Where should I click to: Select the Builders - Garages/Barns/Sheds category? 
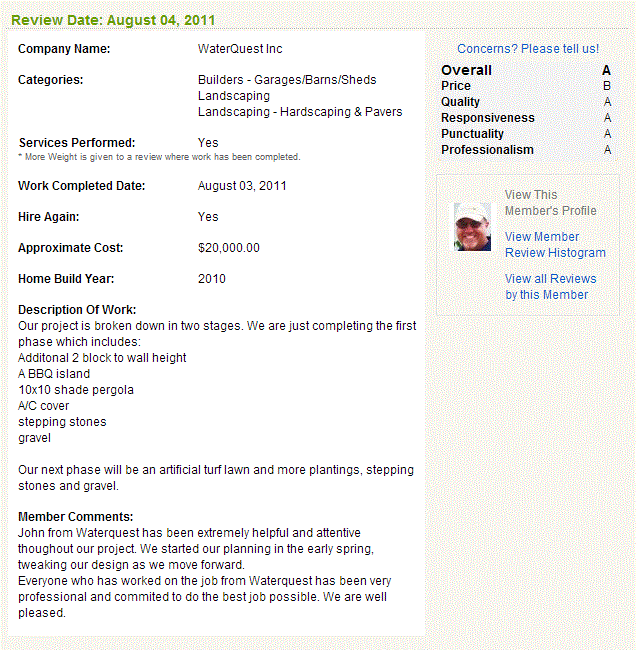click(287, 80)
